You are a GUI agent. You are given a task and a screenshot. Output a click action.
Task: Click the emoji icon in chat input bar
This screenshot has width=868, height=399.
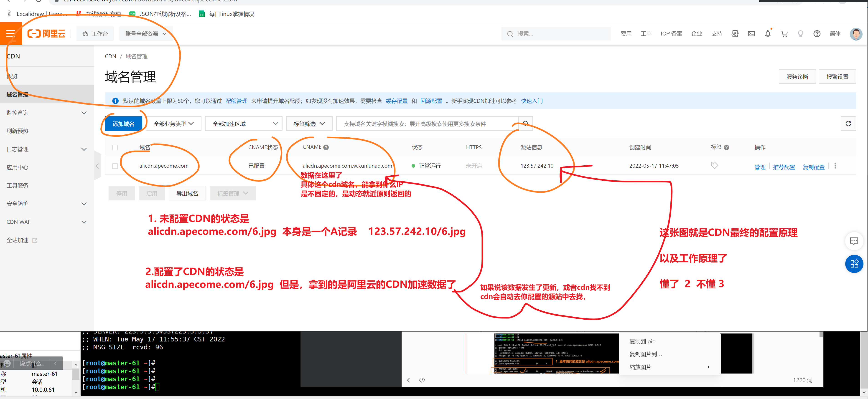(7, 363)
